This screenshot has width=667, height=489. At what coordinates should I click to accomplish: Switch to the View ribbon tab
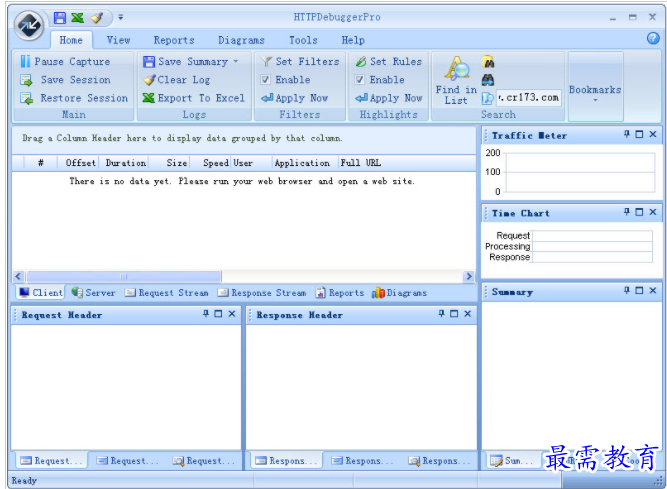(118, 40)
